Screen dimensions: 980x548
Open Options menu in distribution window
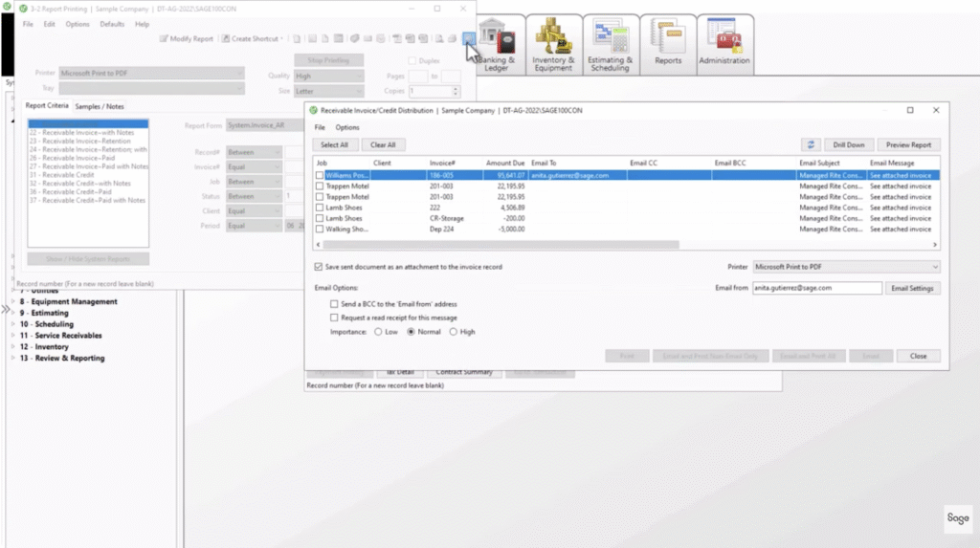346,127
